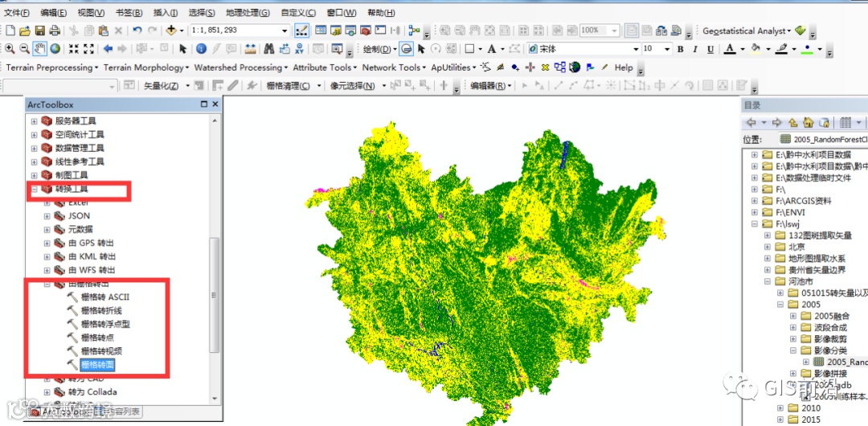
Task: Expand the JSON toolset node
Action: tap(47, 216)
